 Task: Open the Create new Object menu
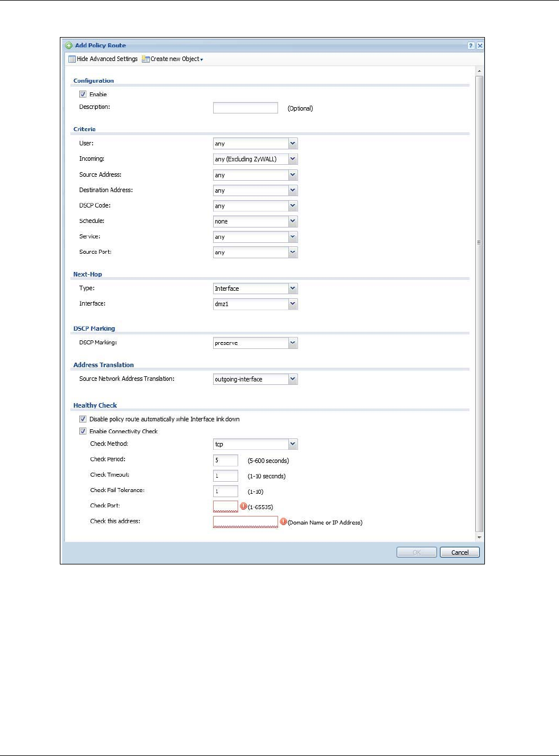[173, 59]
